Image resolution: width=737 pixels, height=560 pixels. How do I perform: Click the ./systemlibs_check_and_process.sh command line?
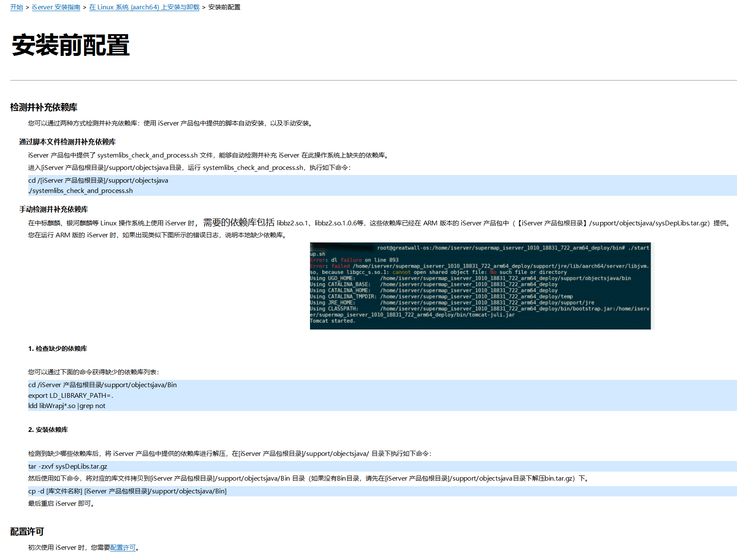[x=81, y=191]
